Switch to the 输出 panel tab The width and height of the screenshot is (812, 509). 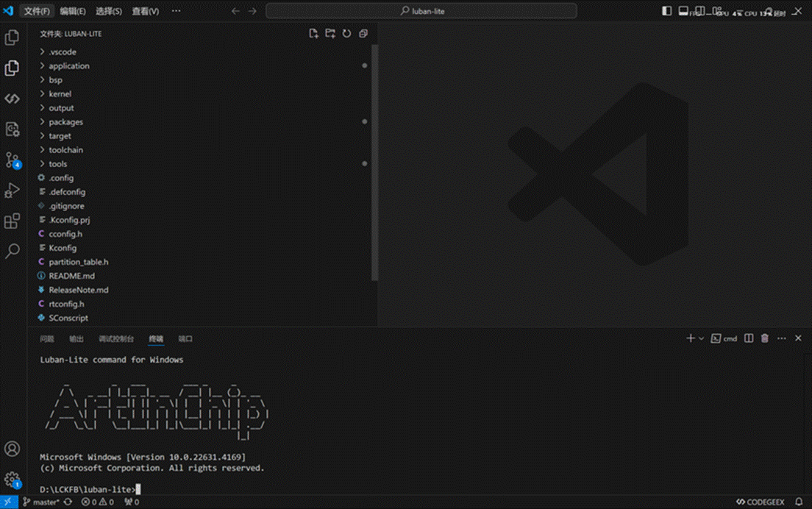click(76, 338)
